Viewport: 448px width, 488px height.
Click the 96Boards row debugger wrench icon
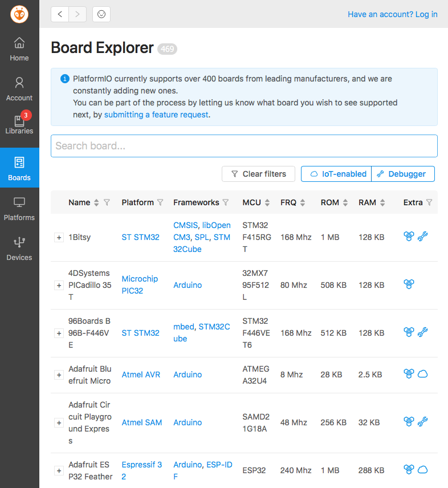(422, 332)
